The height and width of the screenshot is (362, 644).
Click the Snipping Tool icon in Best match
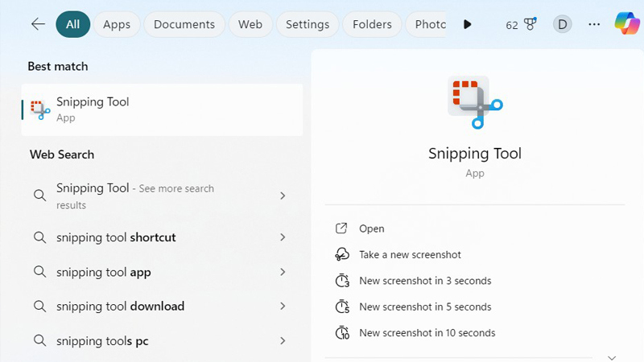click(39, 110)
